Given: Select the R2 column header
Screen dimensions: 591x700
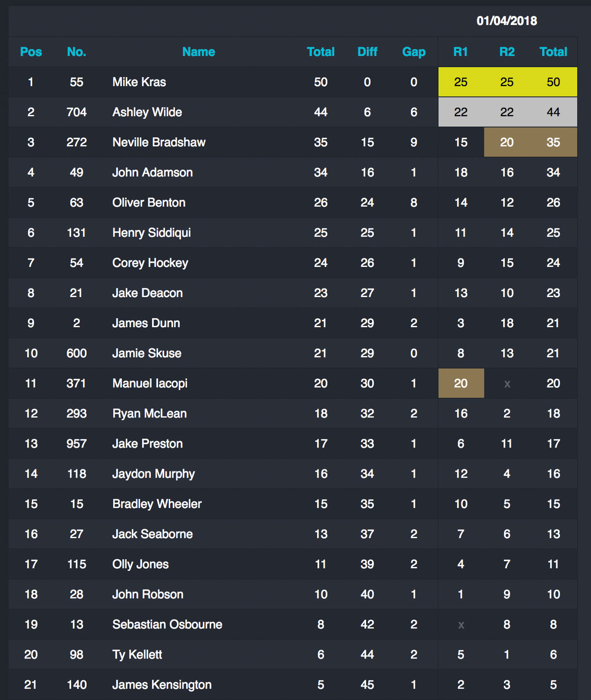Looking at the screenshot, I should 507,52.
